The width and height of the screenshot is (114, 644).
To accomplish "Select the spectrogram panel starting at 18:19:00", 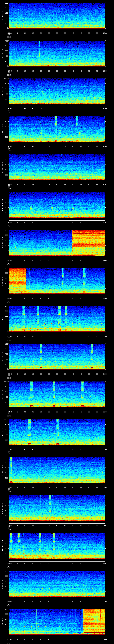I will [57, 205].
